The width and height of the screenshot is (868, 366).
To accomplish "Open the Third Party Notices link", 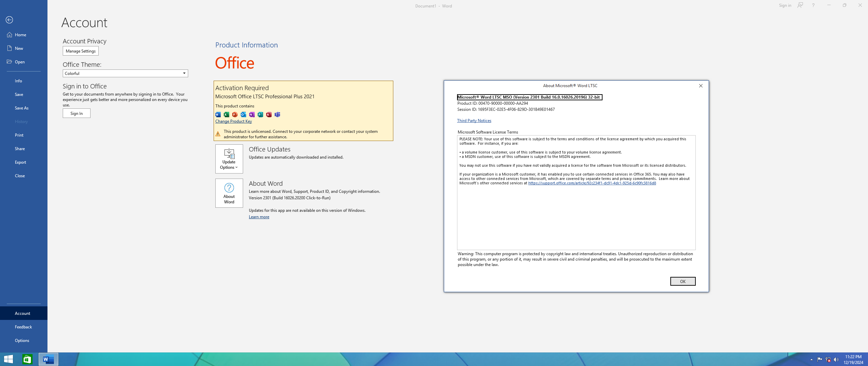I will (474, 121).
